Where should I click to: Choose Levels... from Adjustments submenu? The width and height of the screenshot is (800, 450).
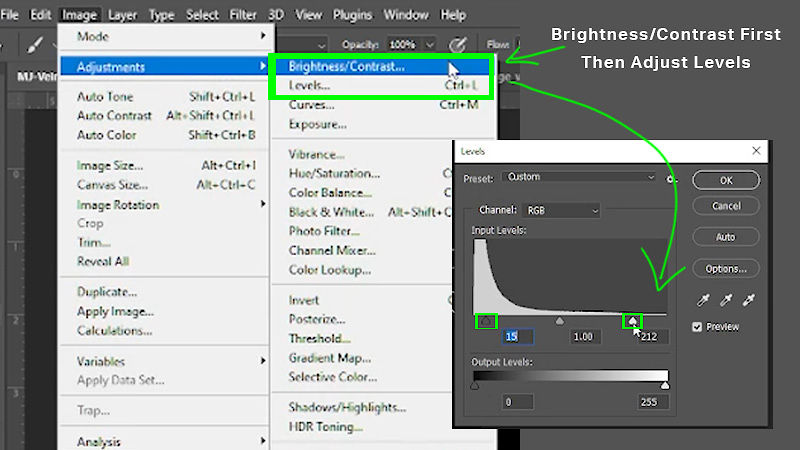point(383,86)
